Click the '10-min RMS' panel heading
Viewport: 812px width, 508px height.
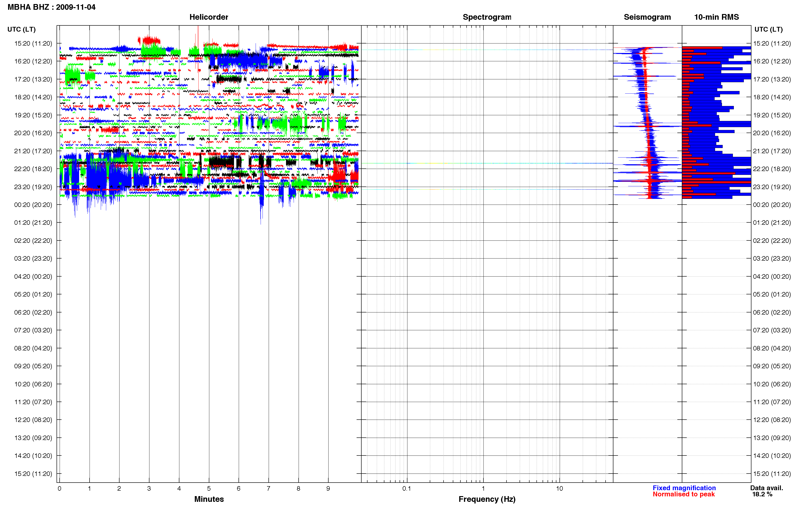point(716,17)
